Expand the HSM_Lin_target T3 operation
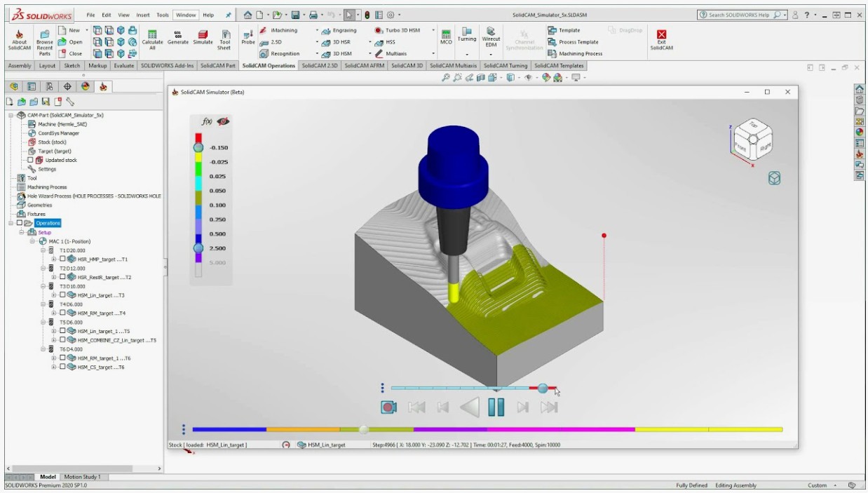Image resolution: width=868 pixels, height=493 pixels. (x=53, y=295)
